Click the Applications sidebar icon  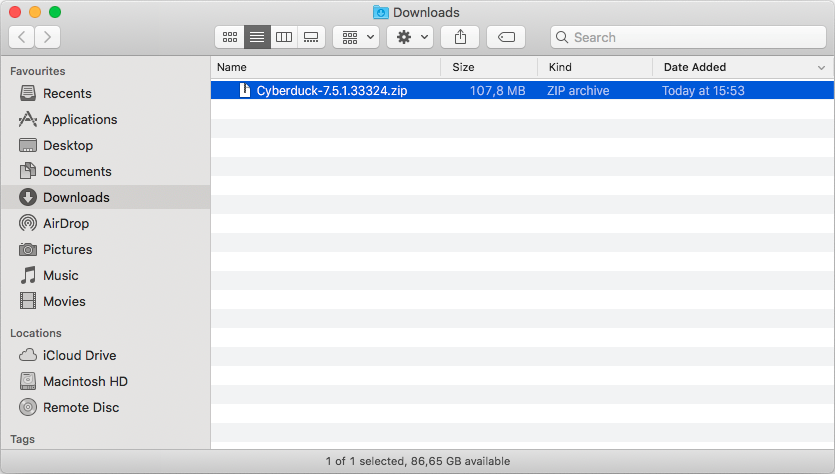click(28, 119)
